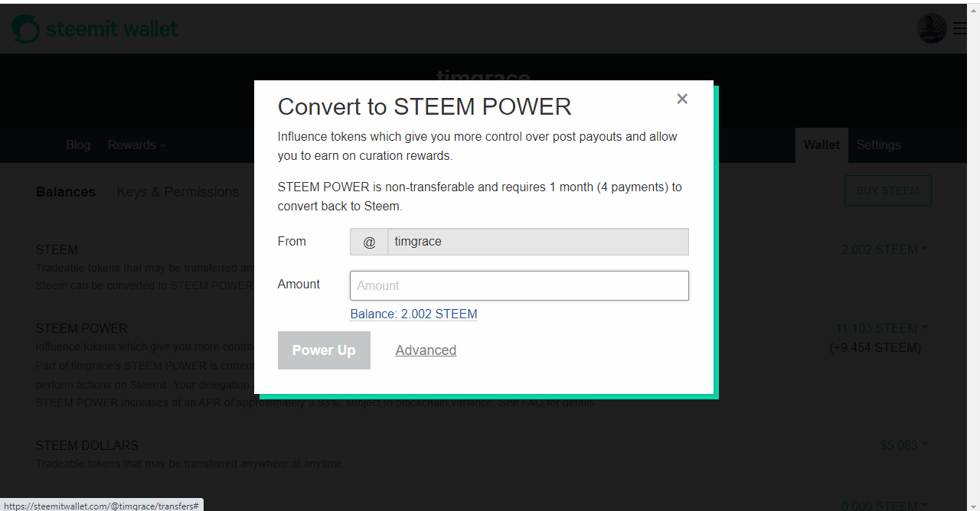Open the user avatar menu
This screenshot has width=980, height=511.
(x=932, y=28)
